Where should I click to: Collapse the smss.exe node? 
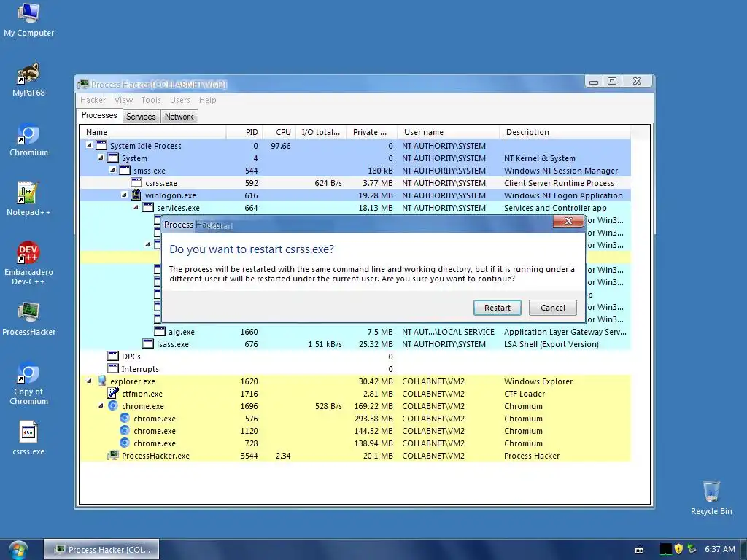click(x=112, y=170)
